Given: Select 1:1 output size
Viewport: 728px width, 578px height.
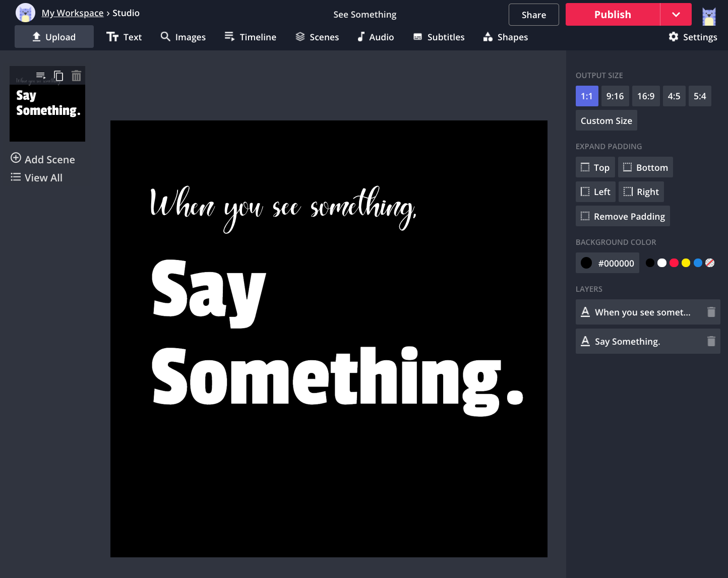Looking at the screenshot, I should pos(587,96).
